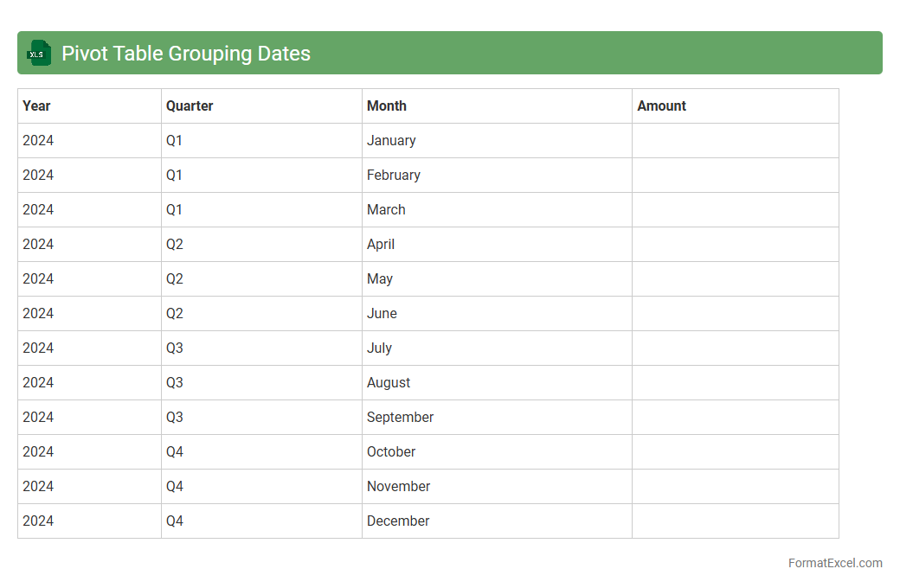Image resolution: width=900 pixels, height=588 pixels.
Task: Open the FormatExcel.com link
Action: [x=834, y=563]
